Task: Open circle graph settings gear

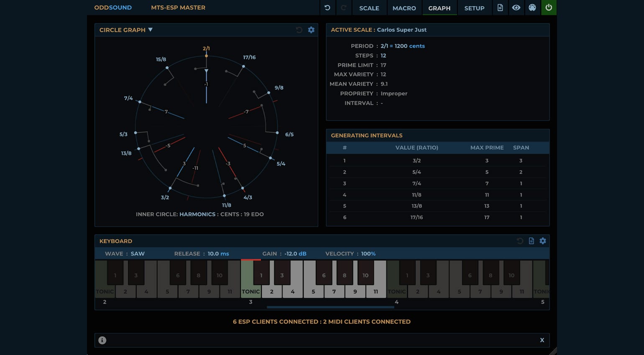Action: (311, 30)
